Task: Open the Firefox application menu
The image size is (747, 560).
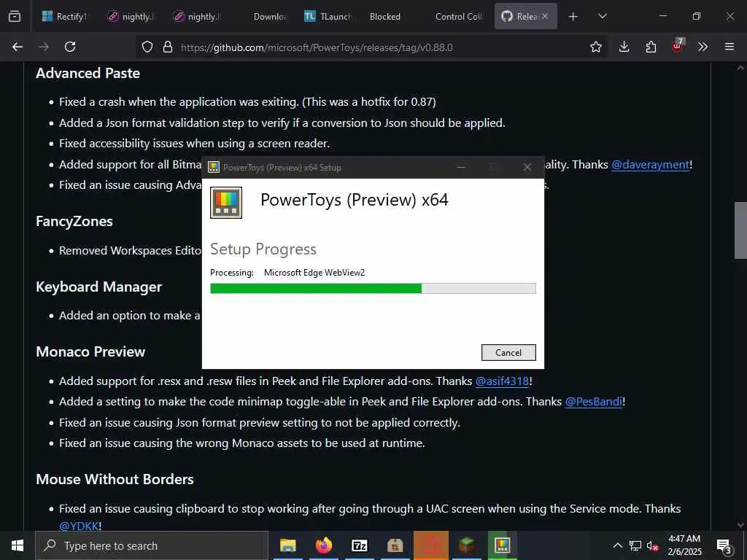Action: 729,47
